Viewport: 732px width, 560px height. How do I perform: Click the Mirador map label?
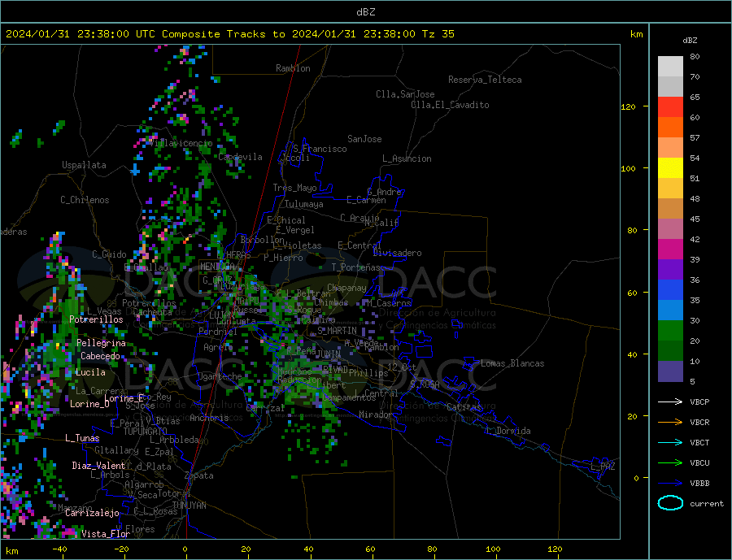coord(375,415)
